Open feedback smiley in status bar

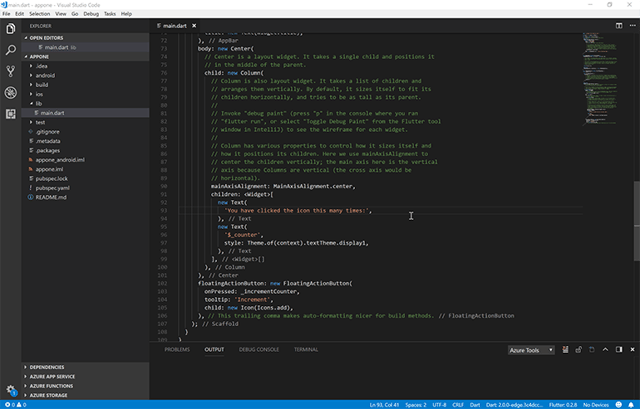pyautogui.click(x=618, y=405)
